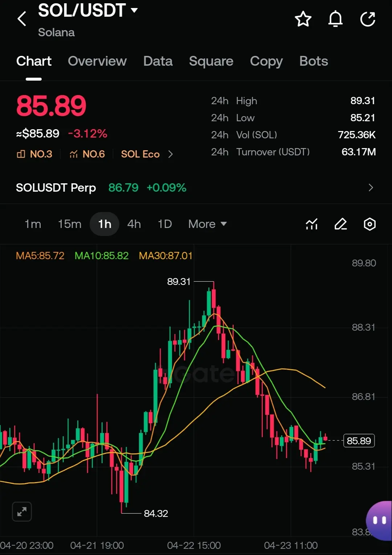Tap the 04-22 15:00 time axis label
Image resolution: width=392 pixels, height=555 pixels.
point(194,545)
